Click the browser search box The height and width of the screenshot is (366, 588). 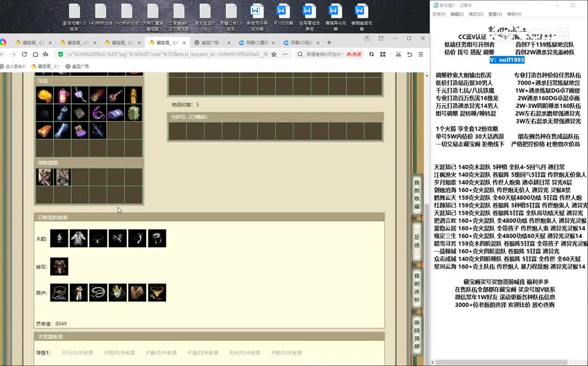[324, 54]
